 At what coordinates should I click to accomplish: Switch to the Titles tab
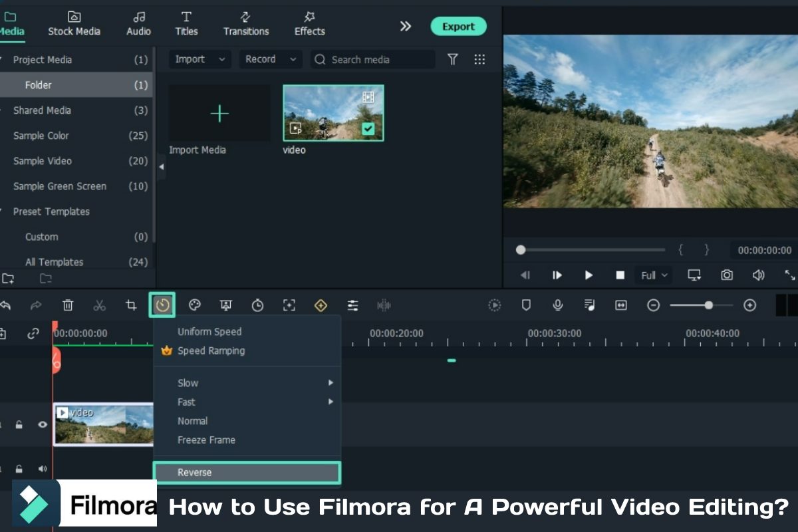tap(186, 23)
